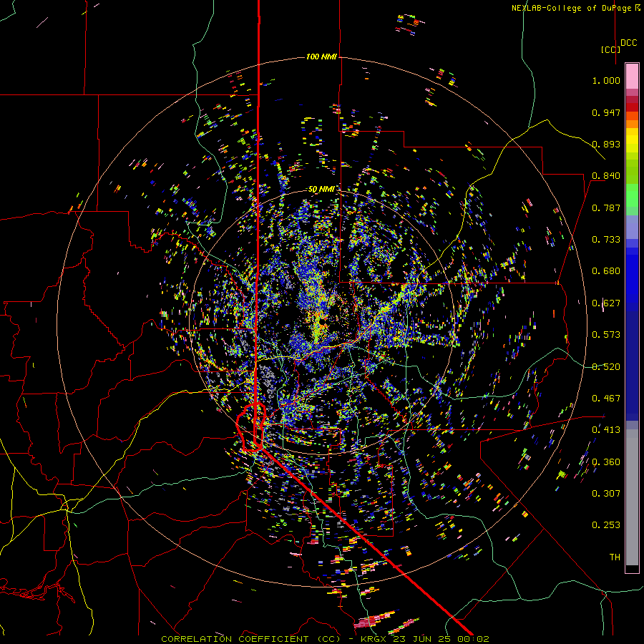
Task: Click the 100 NMI range ring label
Action: 321,57
